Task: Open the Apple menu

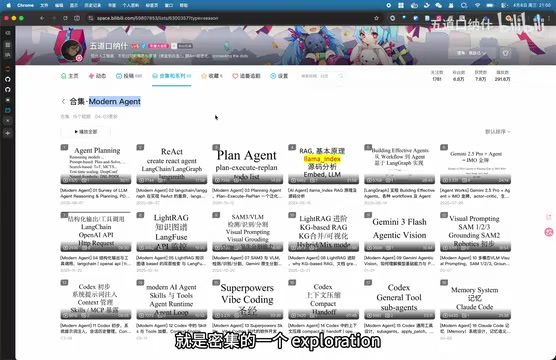Action: pyautogui.click(x=9, y=5)
